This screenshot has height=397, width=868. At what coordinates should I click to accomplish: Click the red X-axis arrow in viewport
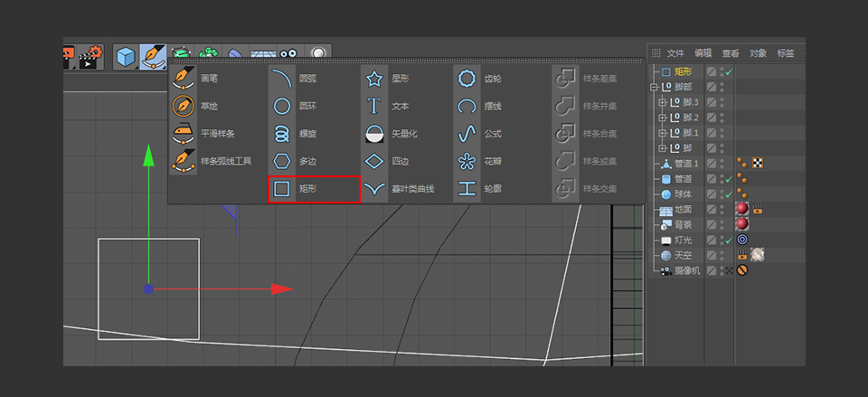282,289
